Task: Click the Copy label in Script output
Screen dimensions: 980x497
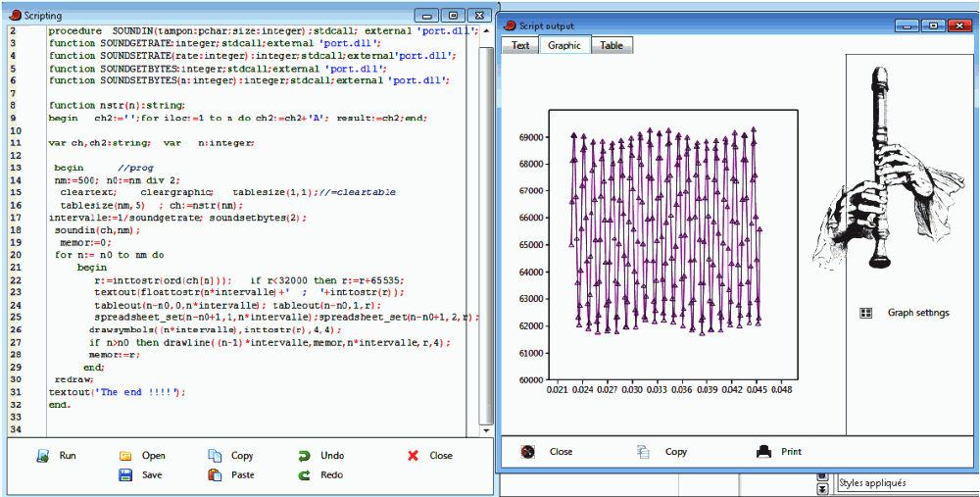Action: (x=675, y=451)
